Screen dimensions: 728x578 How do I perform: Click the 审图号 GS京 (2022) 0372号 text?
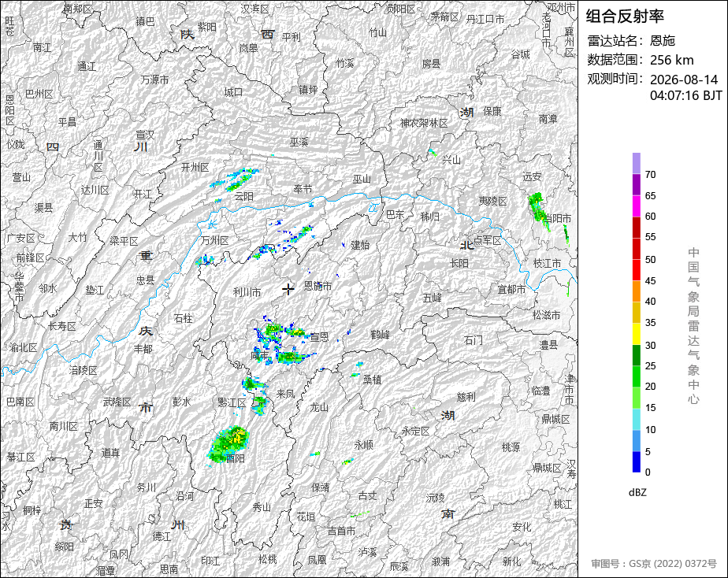point(654,564)
